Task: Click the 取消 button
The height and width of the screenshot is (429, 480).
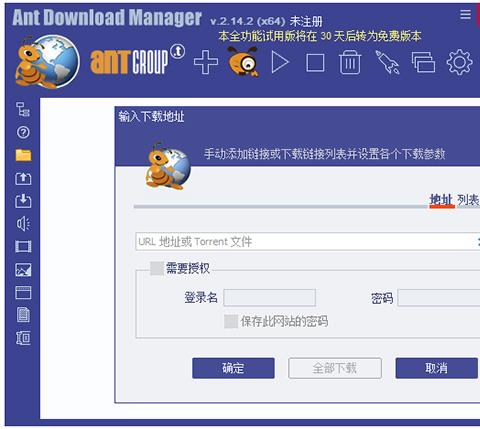Action: point(437,368)
